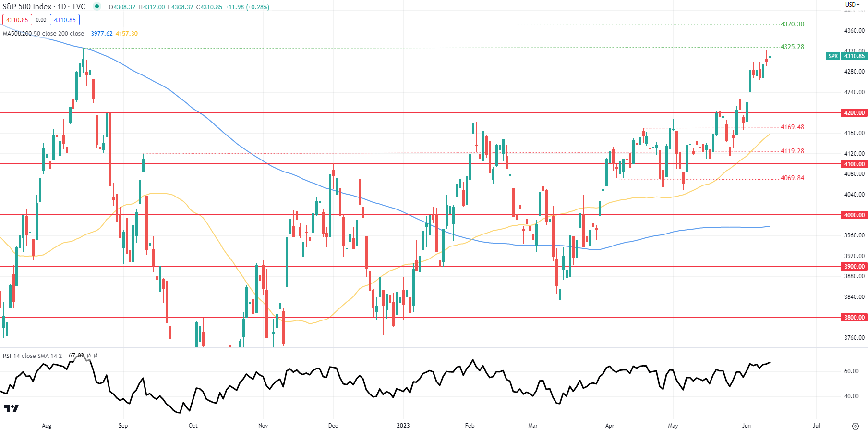
Task: Click the May label on time axis
Action: [x=673, y=426]
